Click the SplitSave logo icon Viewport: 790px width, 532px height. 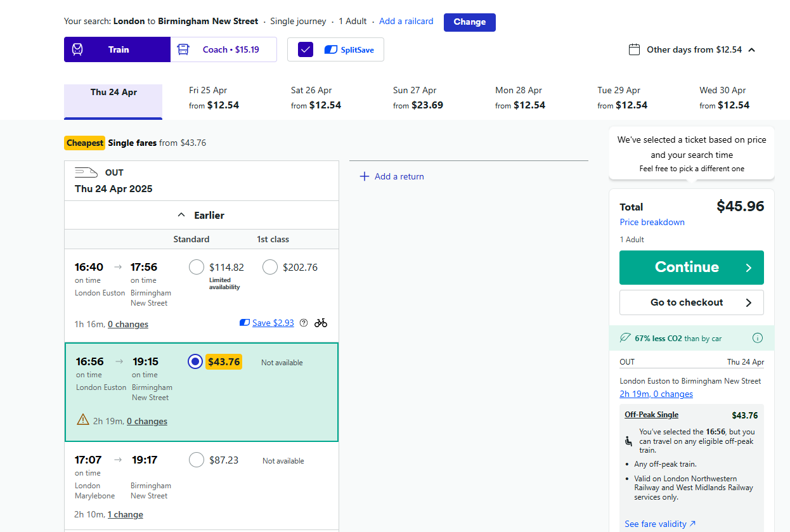pyautogui.click(x=330, y=49)
